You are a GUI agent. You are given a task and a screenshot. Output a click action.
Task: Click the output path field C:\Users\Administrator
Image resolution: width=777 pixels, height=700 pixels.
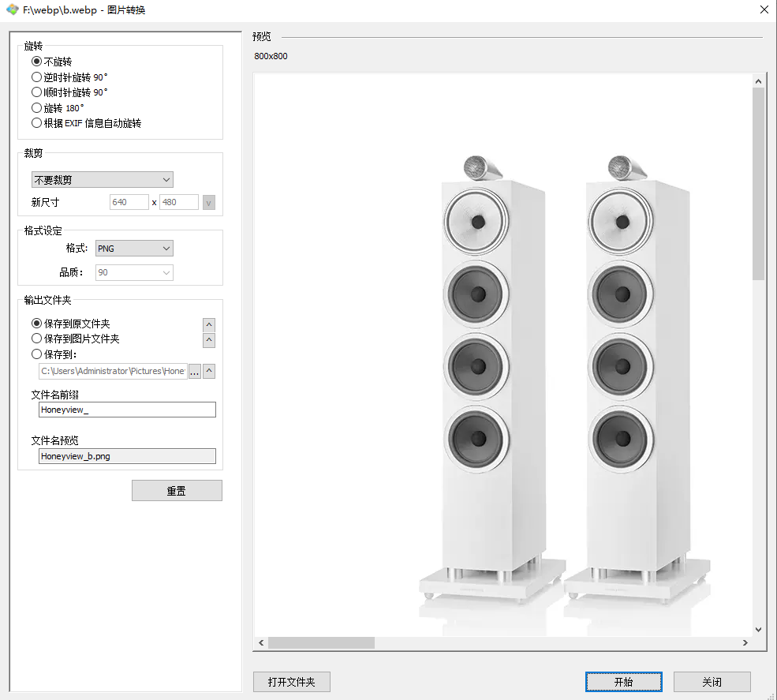coord(113,371)
